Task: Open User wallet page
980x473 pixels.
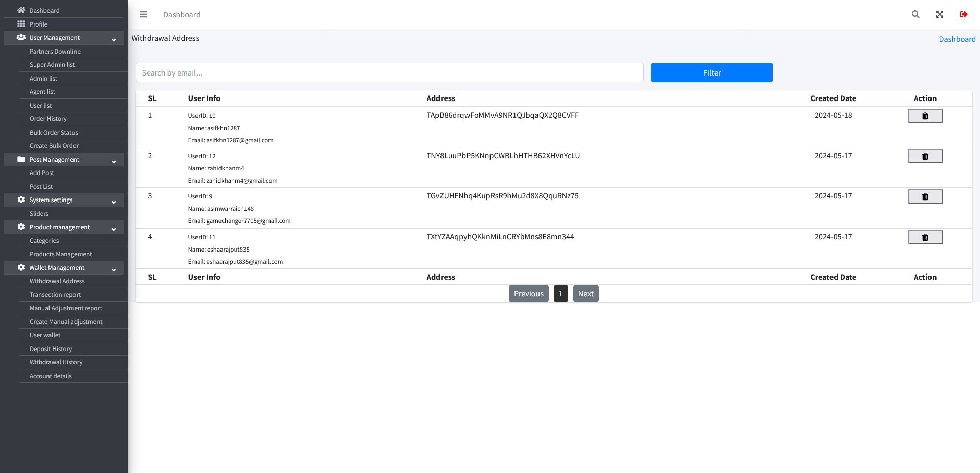Action: coord(45,335)
